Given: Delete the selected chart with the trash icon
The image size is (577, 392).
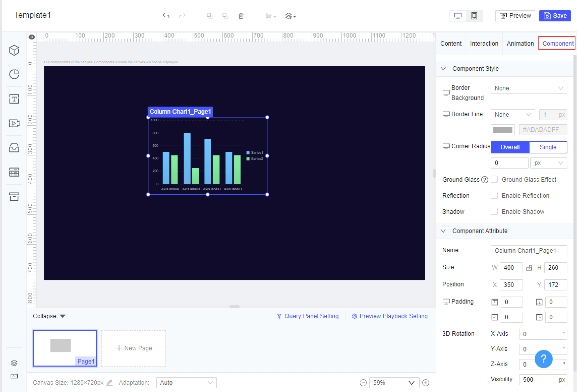Looking at the screenshot, I should pos(241,16).
